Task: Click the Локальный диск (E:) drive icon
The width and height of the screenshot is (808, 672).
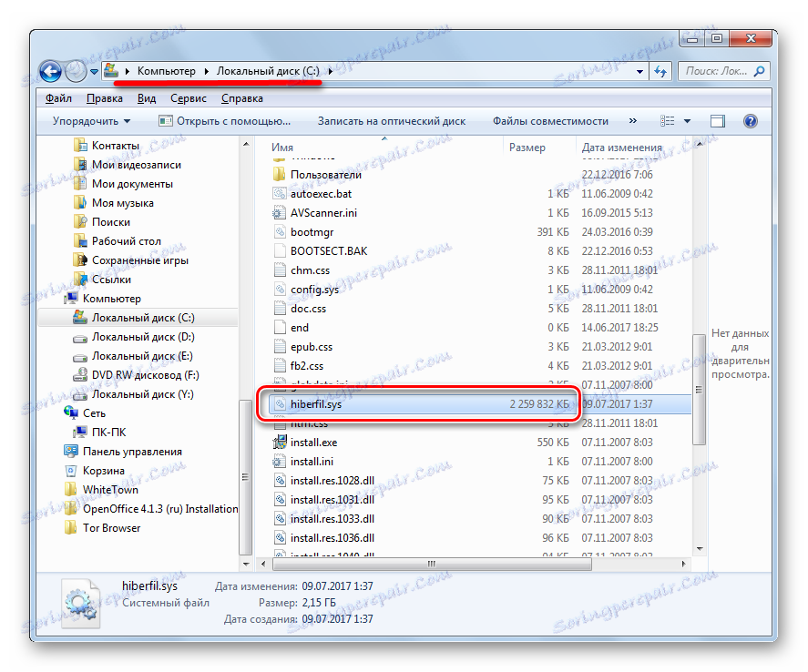Action: tap(80, 357)
